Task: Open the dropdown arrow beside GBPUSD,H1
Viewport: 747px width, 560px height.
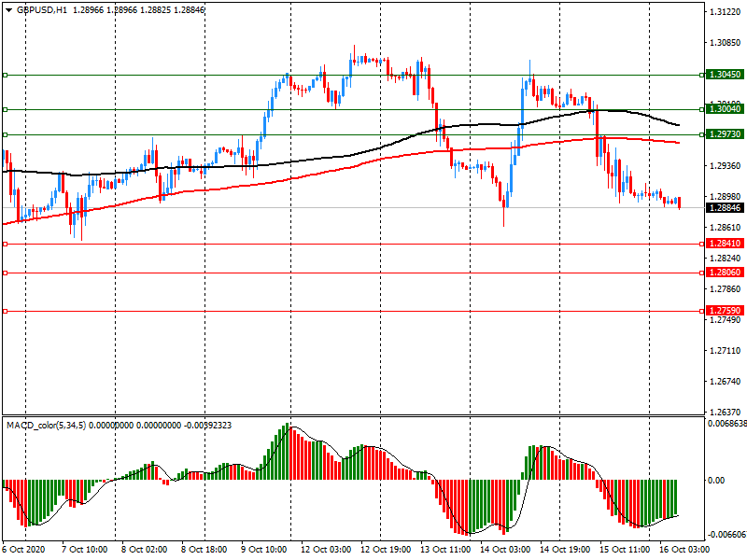Action: [8, 9]
